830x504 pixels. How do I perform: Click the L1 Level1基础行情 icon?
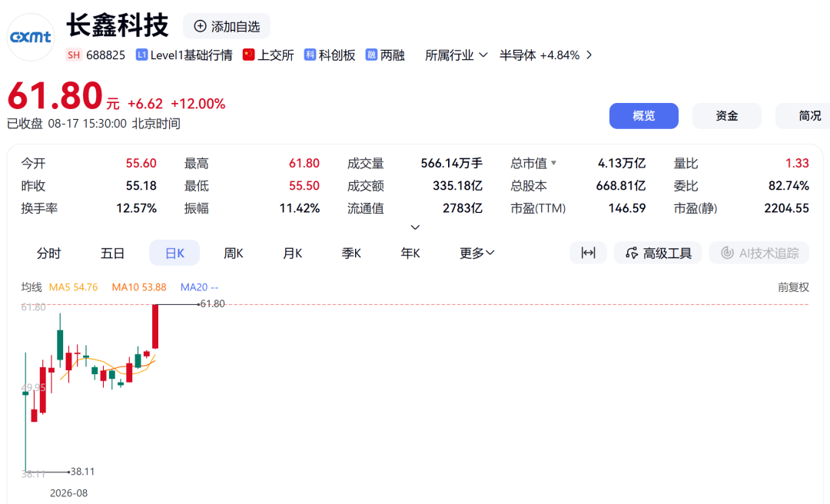coord(141,55)
